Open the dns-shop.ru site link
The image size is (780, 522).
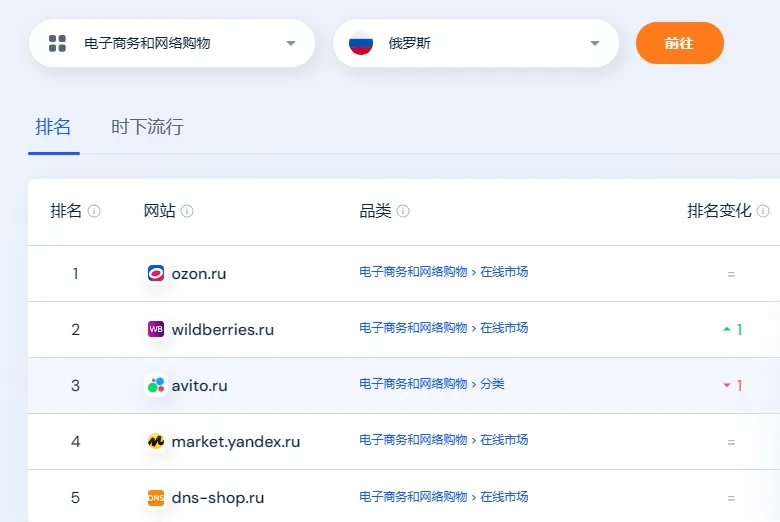coord(217,498)
